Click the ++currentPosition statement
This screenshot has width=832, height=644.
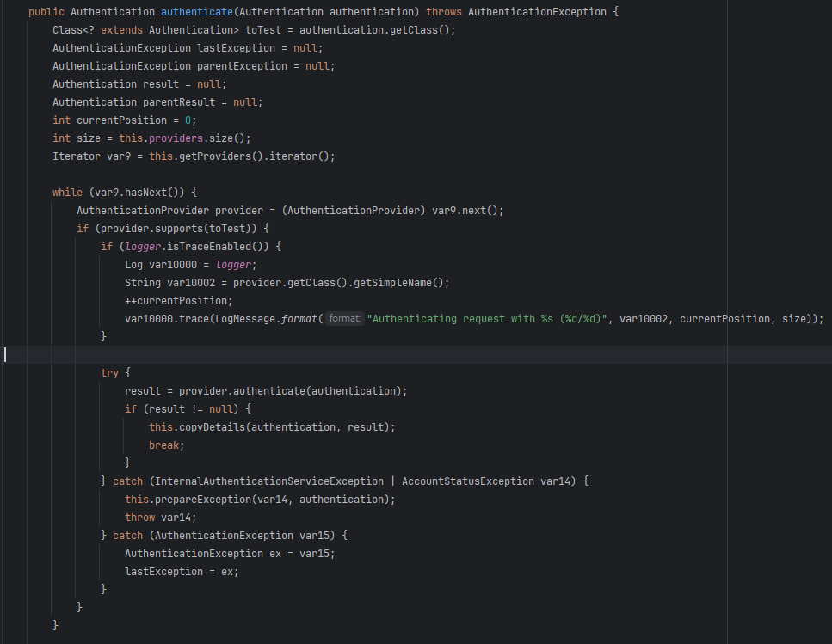(x=179, y=301)
